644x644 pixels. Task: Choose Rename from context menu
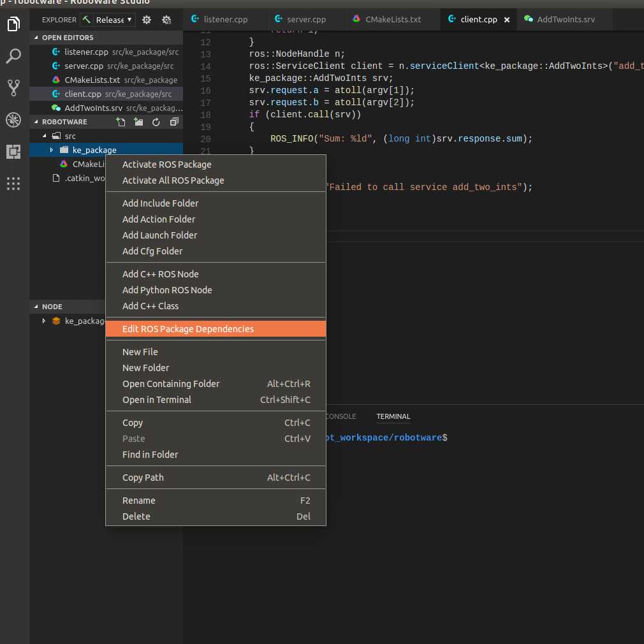coord(216,501)
